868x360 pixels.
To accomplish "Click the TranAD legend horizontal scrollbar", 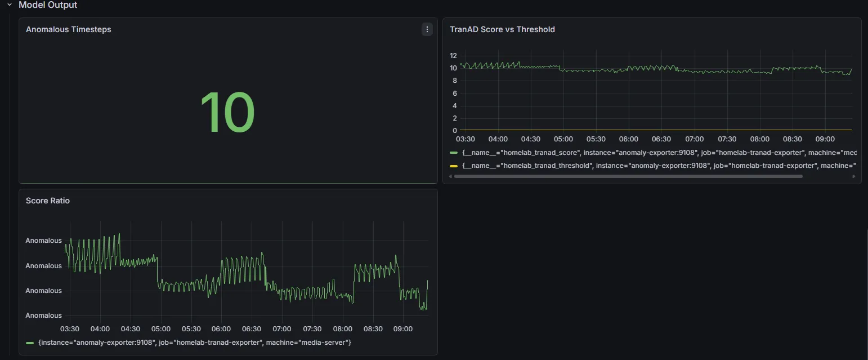I will pos(628,176).
